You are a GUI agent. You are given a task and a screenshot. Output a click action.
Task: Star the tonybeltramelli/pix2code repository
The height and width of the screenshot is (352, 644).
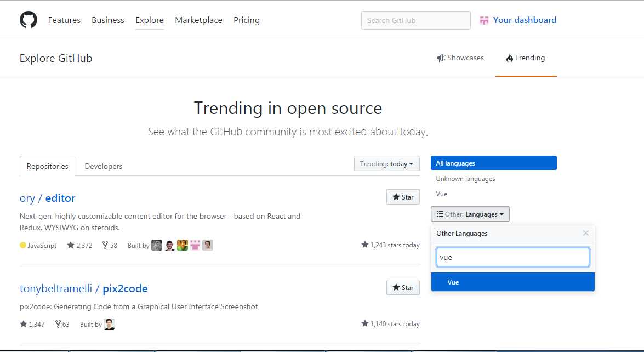tap(403, 287)
